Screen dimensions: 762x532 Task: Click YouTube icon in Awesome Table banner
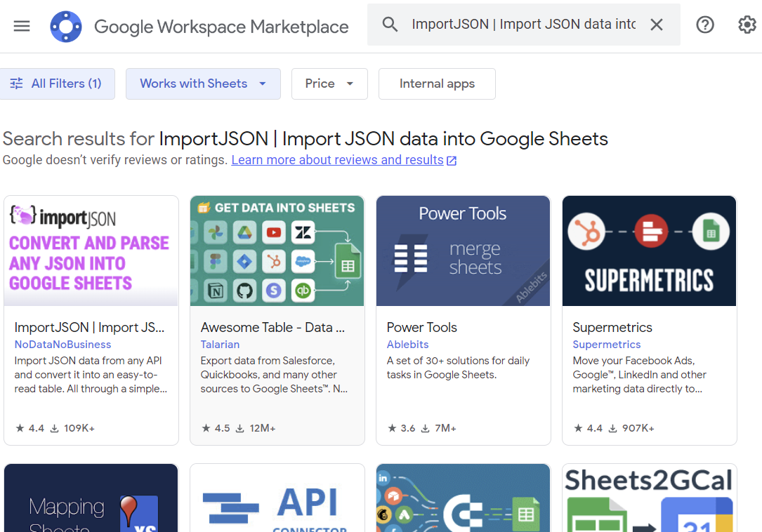coord(274,233)
